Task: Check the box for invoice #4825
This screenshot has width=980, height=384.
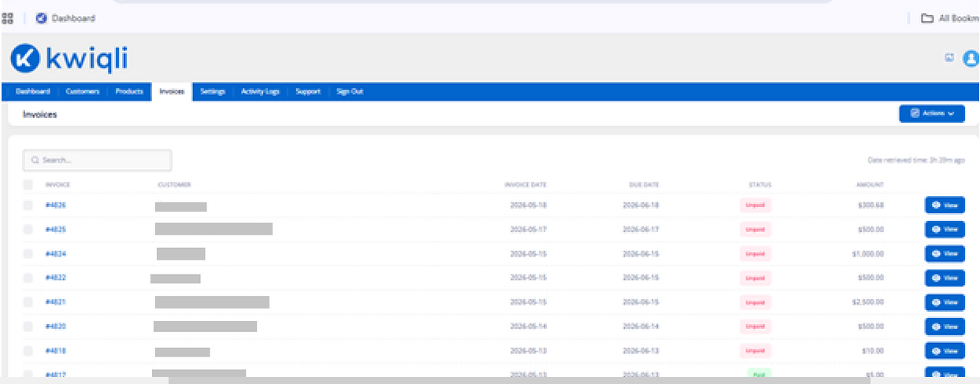Action: [28, 229]
